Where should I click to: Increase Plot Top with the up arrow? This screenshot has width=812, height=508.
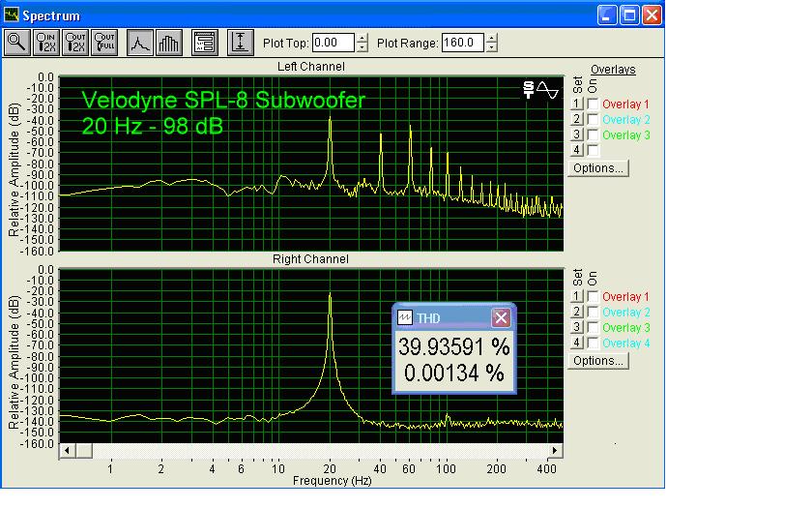362,39
